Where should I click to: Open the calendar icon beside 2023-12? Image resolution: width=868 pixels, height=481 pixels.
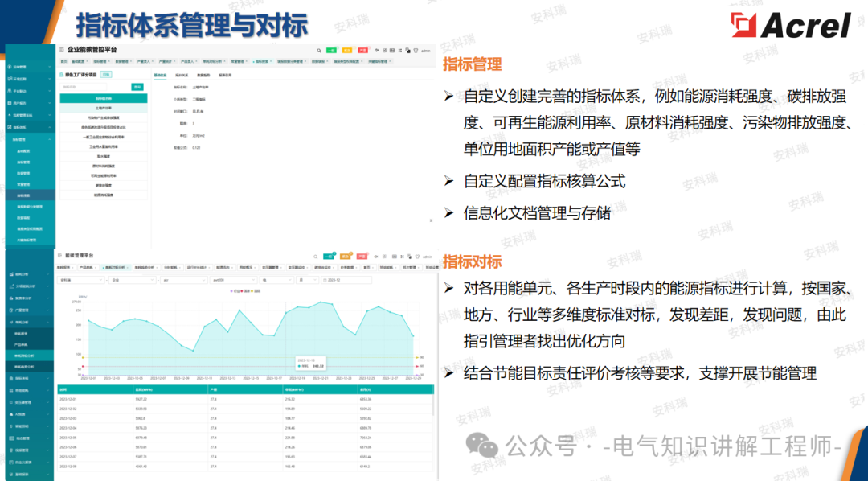tap(325, 280)
